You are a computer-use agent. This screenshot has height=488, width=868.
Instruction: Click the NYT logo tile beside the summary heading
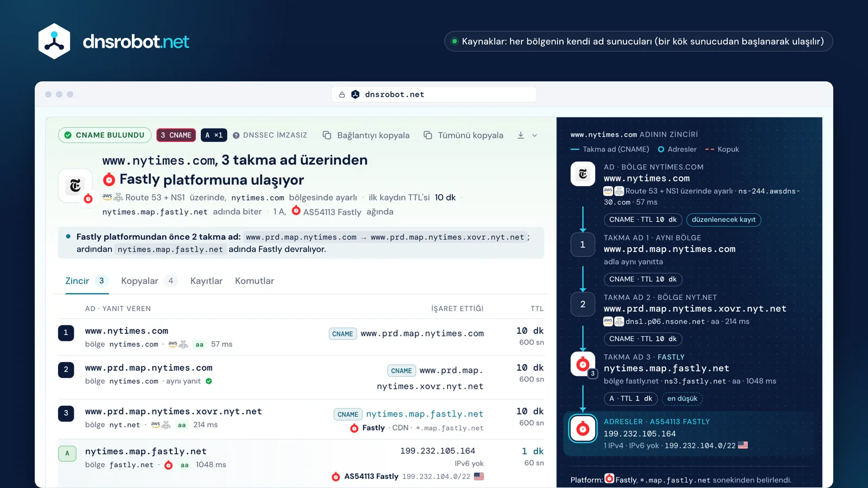tap(75, 185)
